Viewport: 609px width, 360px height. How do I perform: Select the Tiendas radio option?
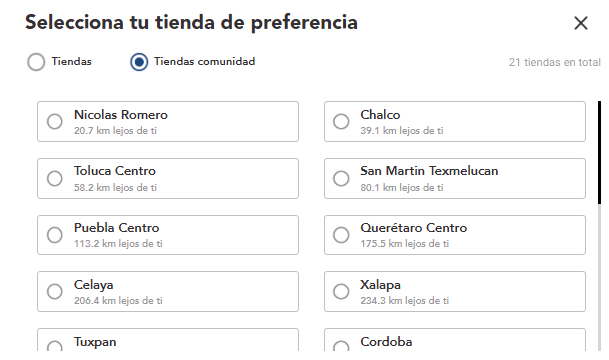pos(36,62)
